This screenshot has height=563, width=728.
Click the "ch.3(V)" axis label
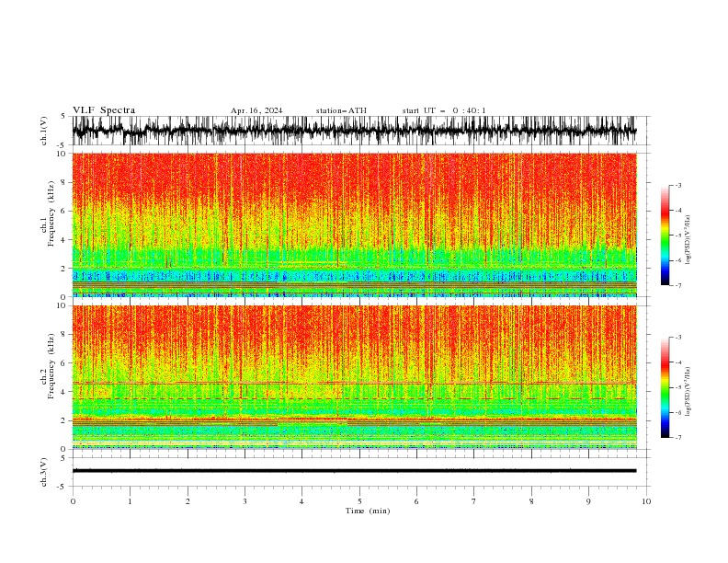click(x=44, y=472)
